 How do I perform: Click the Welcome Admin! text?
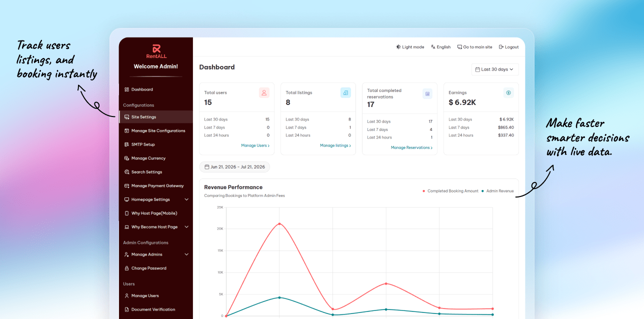click(x=156, y=66)
